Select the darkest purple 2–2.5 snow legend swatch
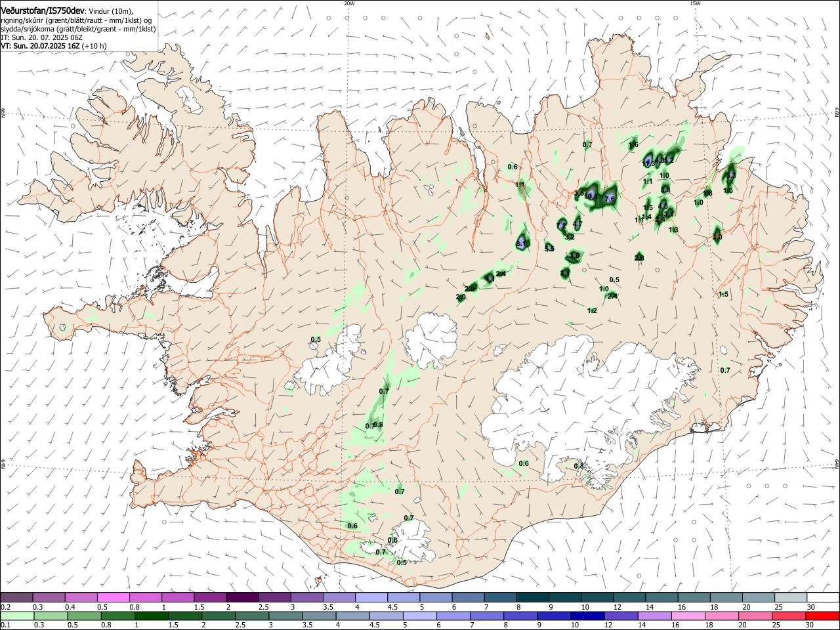The width and height of the screenshot is (840, 630). (x=242, y=597)
